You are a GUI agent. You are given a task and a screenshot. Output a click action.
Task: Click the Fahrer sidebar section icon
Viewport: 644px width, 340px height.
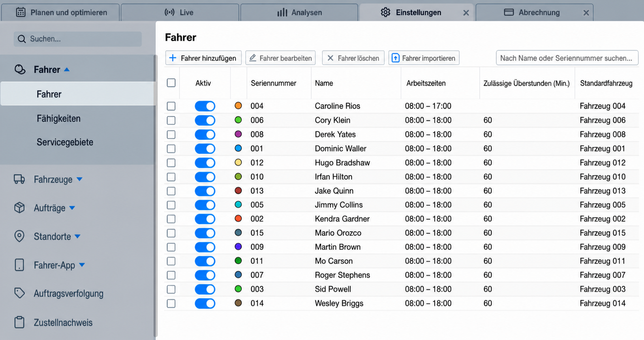[20, 70]
